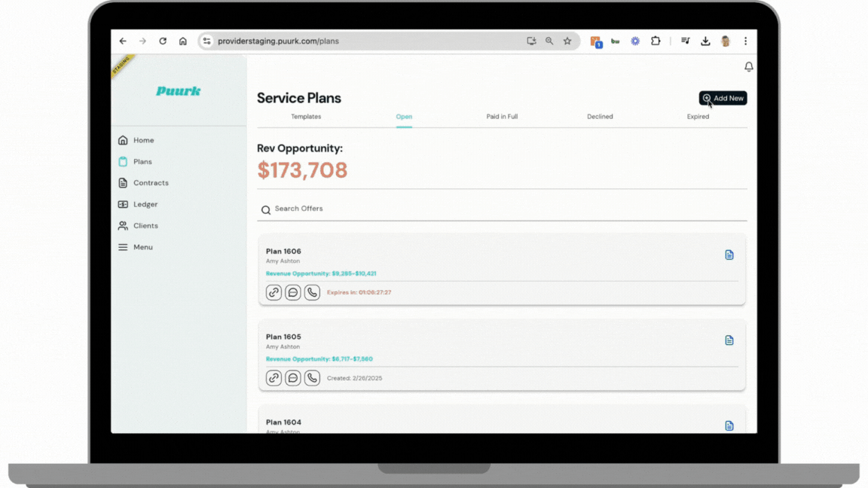Open browser downloads
Screen dimensions: 868x488
pos(705,41)
